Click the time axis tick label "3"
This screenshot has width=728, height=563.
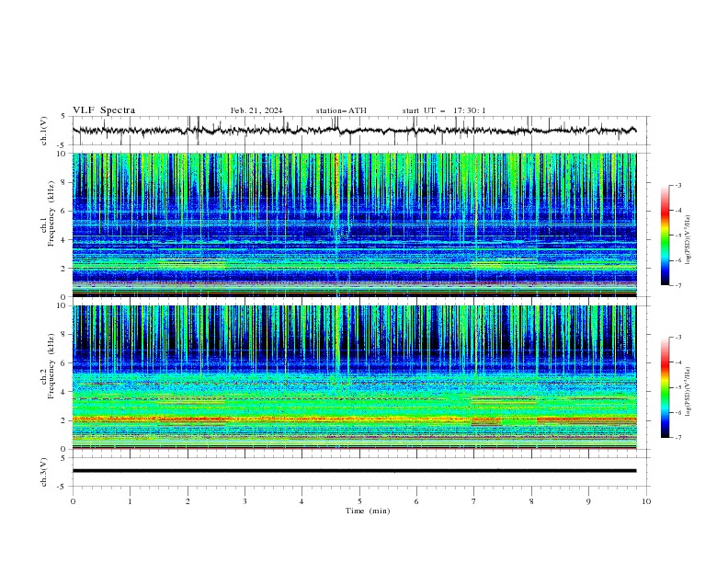[x=245, y=501]
